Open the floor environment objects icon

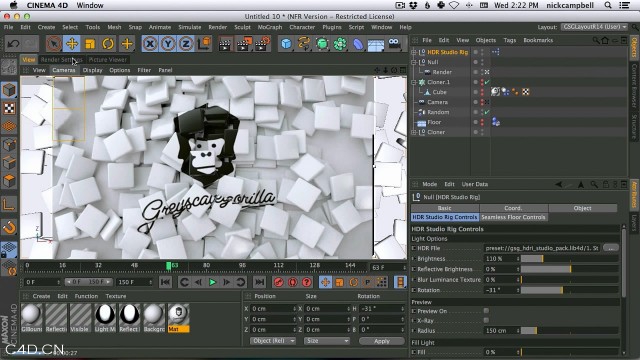376,44
